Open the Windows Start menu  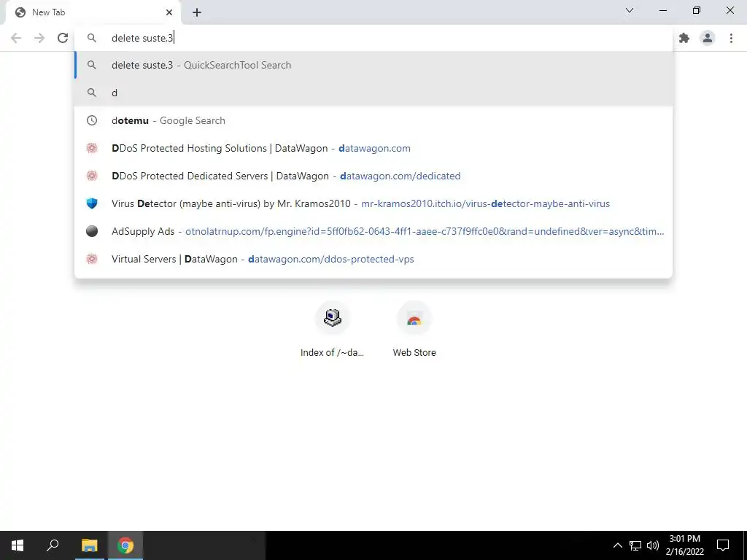pos(18,545)
